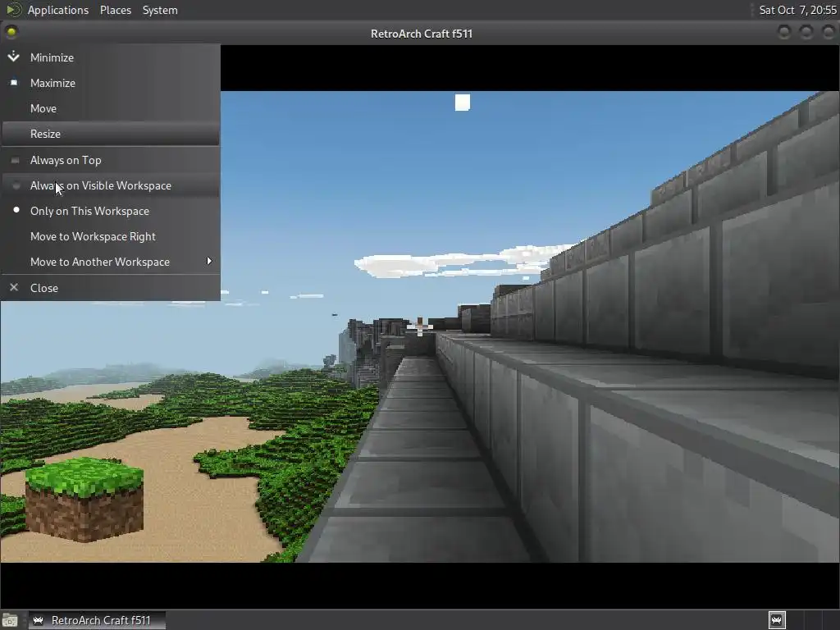Select Minimize in window menu

coord(111,57)
